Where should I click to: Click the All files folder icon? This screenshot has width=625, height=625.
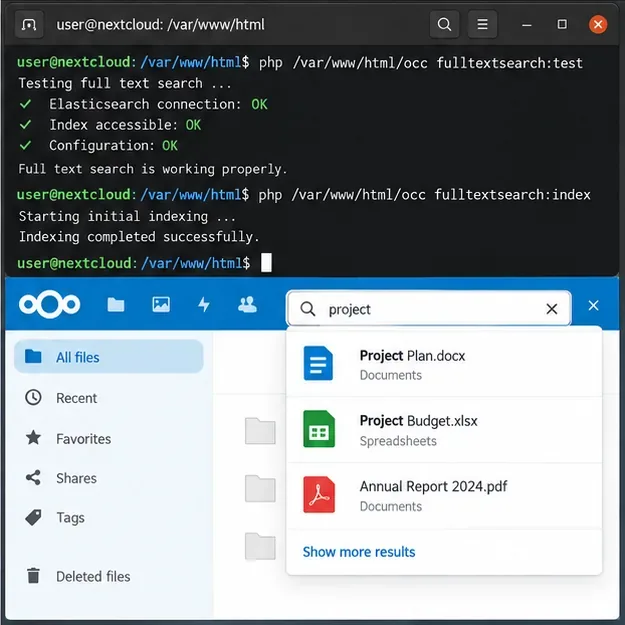coord(33,356)
